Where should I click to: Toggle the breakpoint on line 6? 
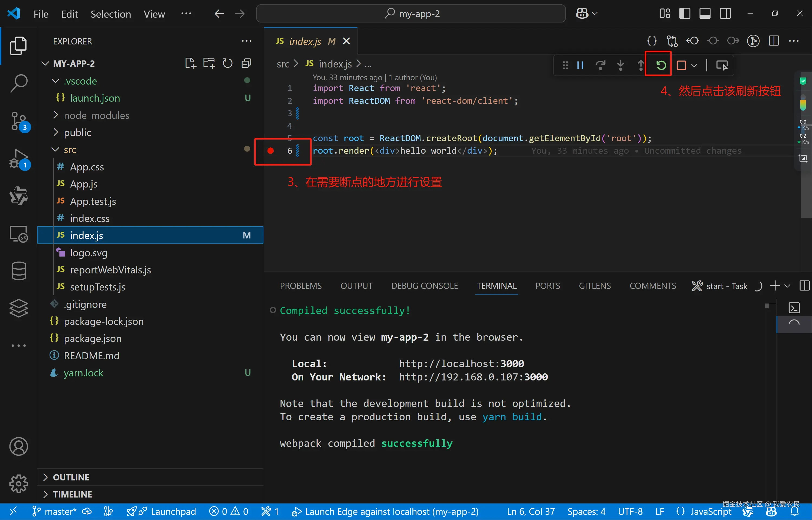(x=270, y=151)
